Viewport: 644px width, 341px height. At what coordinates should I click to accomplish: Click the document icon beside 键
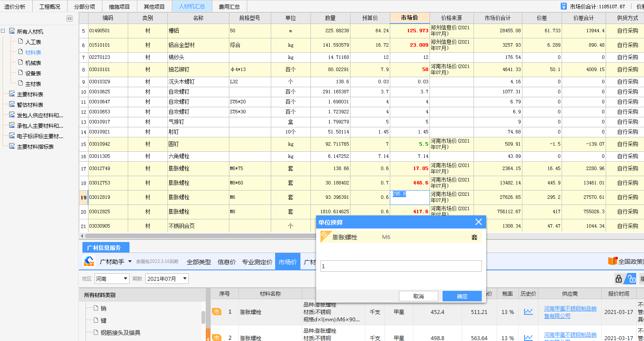pyautogui.click(x=96, y=320)
